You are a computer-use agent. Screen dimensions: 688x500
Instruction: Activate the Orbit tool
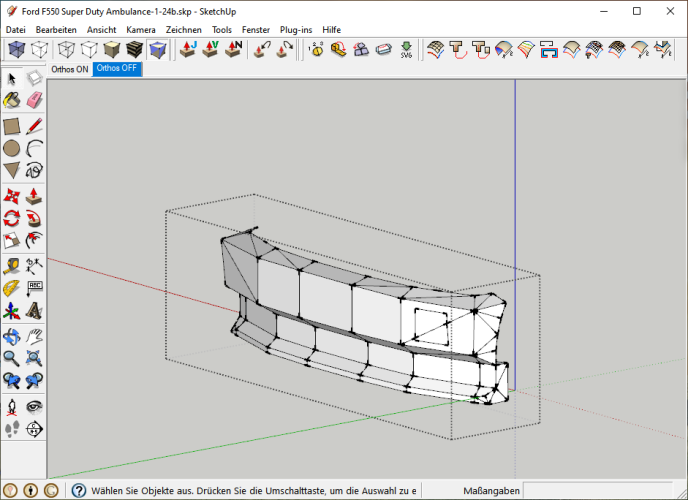[x=12, y=336]
